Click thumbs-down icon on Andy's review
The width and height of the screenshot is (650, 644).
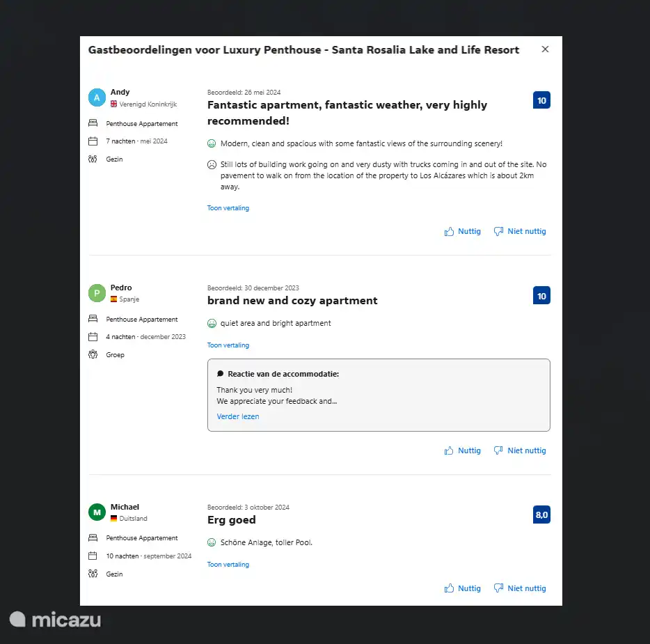pos(498,232)
